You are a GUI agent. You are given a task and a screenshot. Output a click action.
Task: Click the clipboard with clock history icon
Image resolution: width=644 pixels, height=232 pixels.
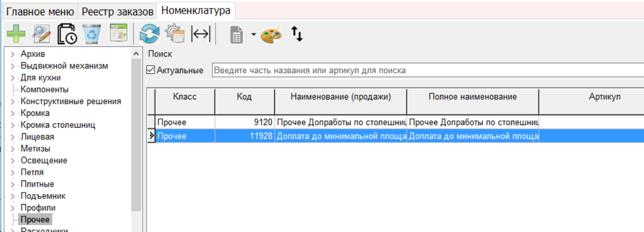click(x=67, y=35)
